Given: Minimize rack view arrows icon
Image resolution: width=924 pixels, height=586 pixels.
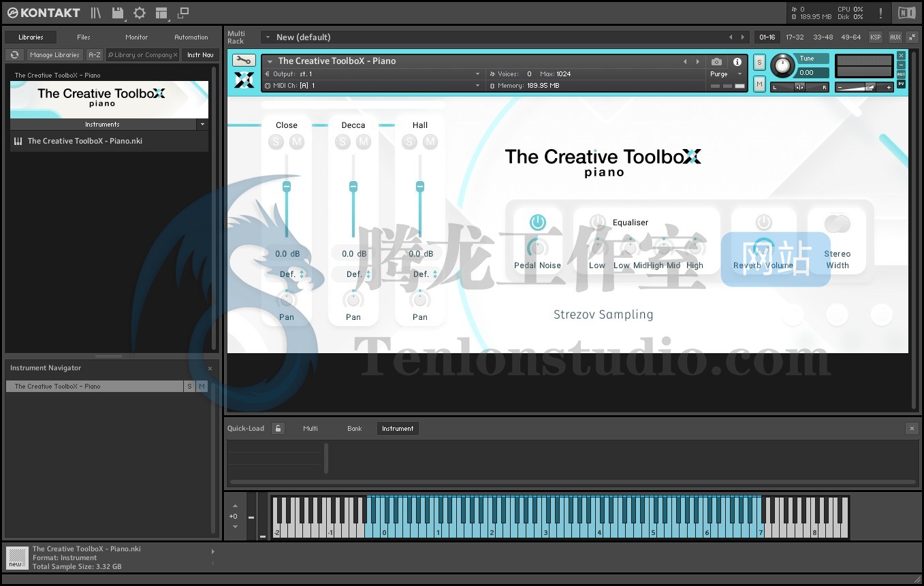Looking at the screenshot, I should coord(912,37).
